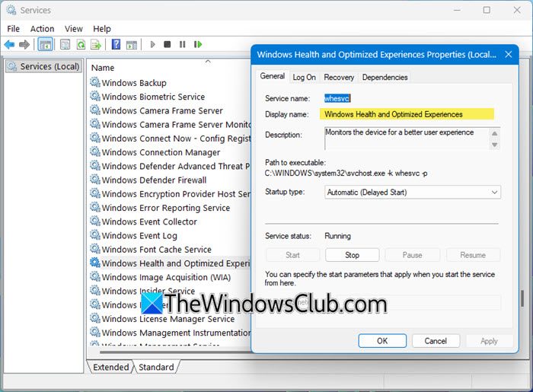Switch to the Standard view tab

[156, 367]
